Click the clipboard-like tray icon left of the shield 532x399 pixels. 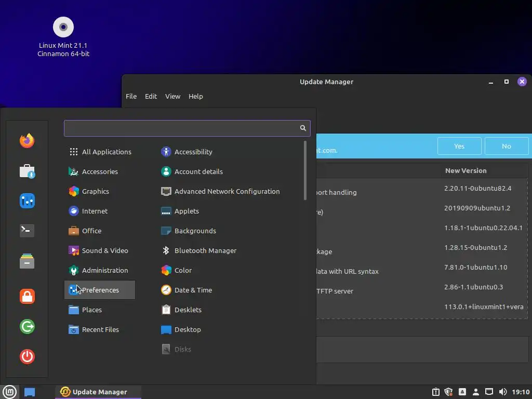point(436,392)
